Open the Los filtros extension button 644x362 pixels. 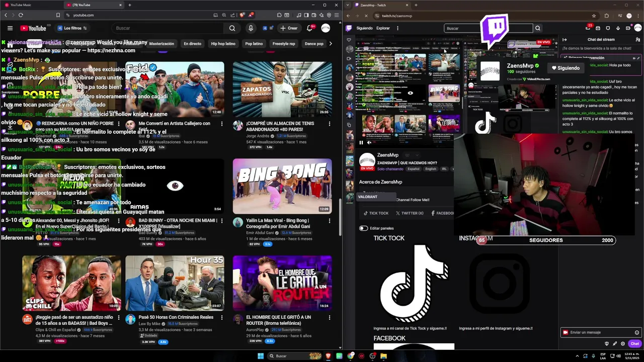click(x=72, y=28)
